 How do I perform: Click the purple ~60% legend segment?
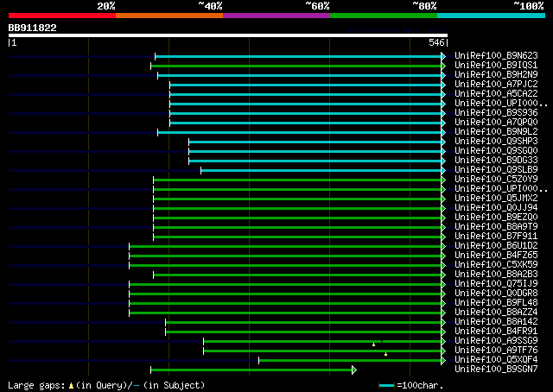tap(276, 16)
